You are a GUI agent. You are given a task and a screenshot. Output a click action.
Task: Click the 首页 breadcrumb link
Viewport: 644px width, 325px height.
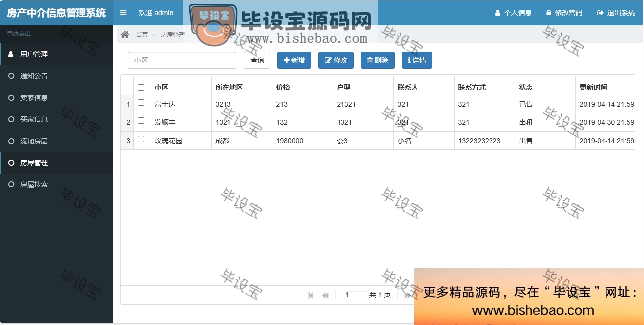coord(142,35)
